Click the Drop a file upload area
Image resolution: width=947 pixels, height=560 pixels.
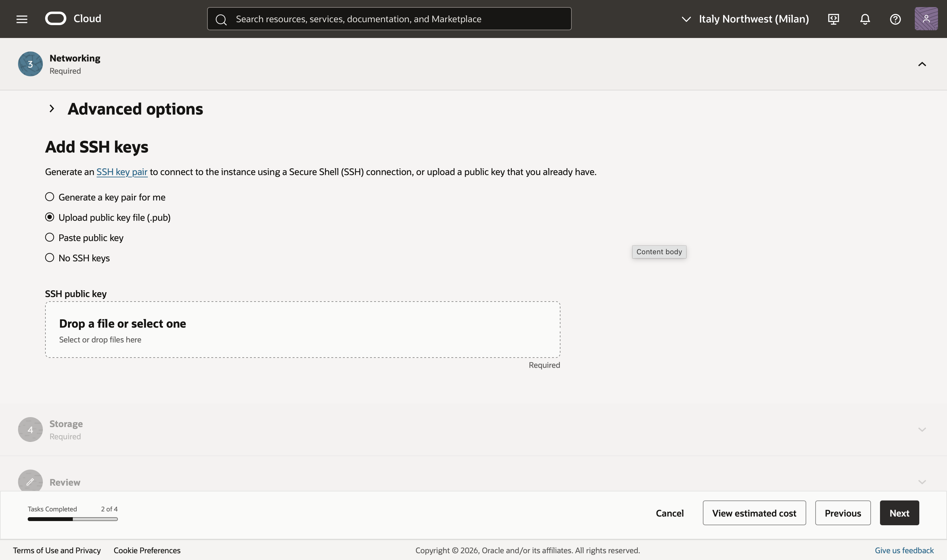[x=302, y=330]
